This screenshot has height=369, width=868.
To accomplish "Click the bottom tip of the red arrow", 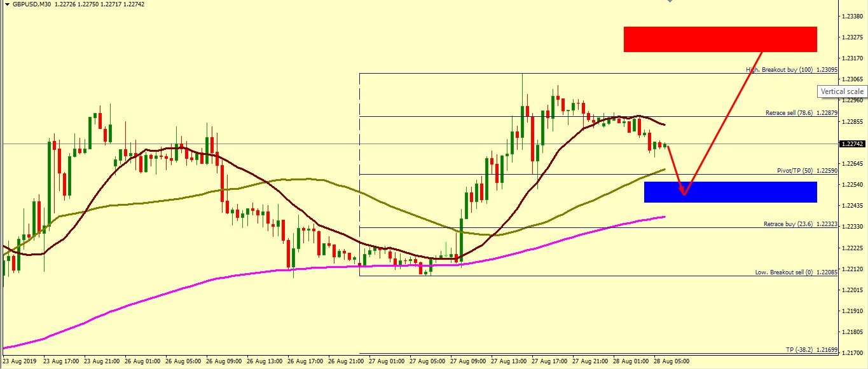I will click(684, 194).
